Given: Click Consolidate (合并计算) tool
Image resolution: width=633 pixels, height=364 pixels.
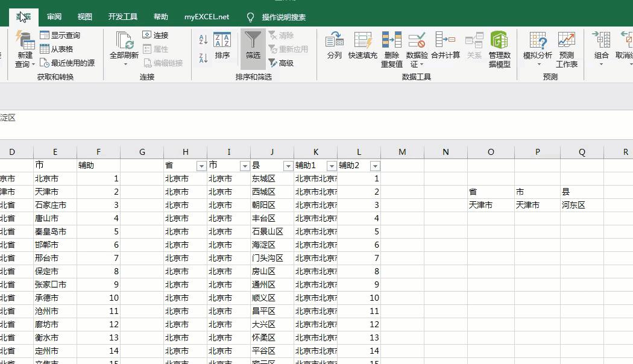Looking at the screenshot, I should [446, 48].
